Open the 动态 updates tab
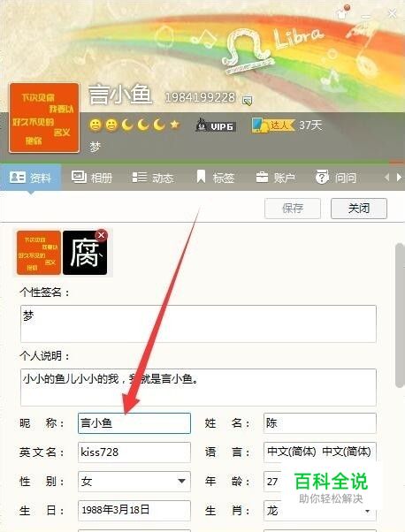 pos(153,177)
